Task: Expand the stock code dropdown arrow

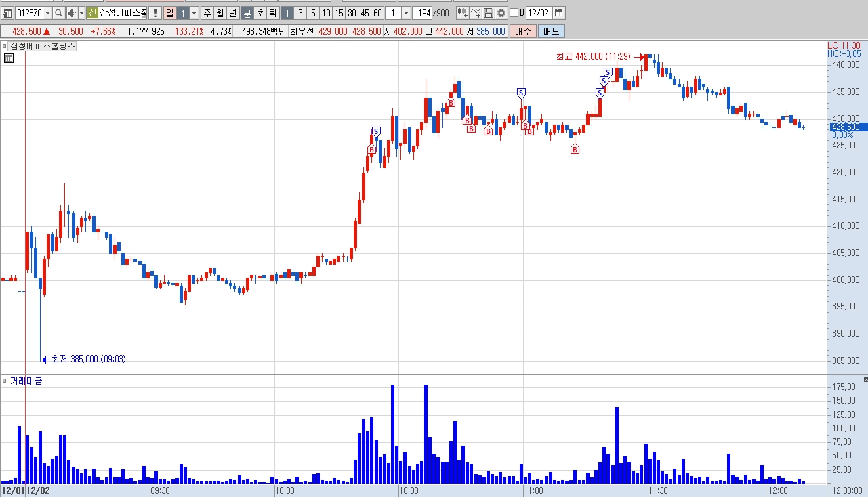Action: 47,13
